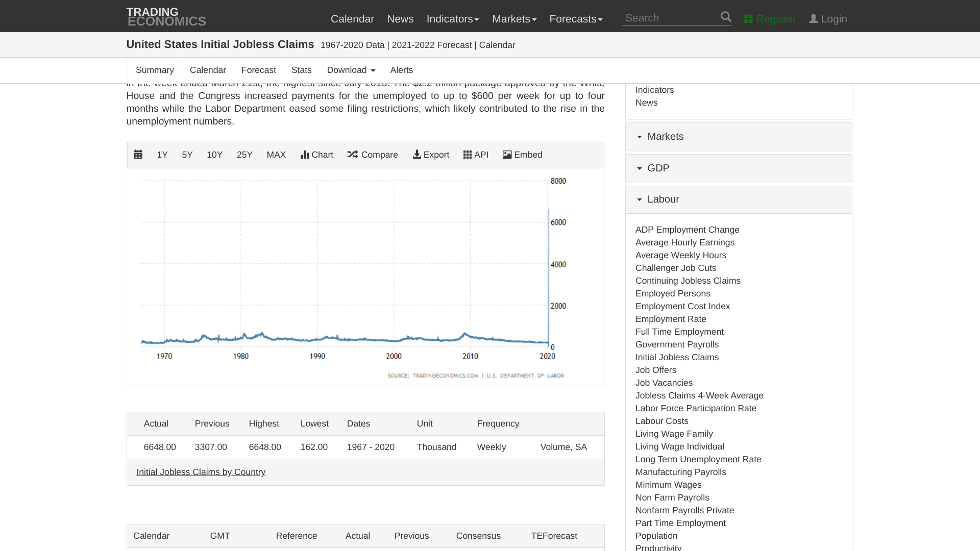Click Embed chart button

522,155
